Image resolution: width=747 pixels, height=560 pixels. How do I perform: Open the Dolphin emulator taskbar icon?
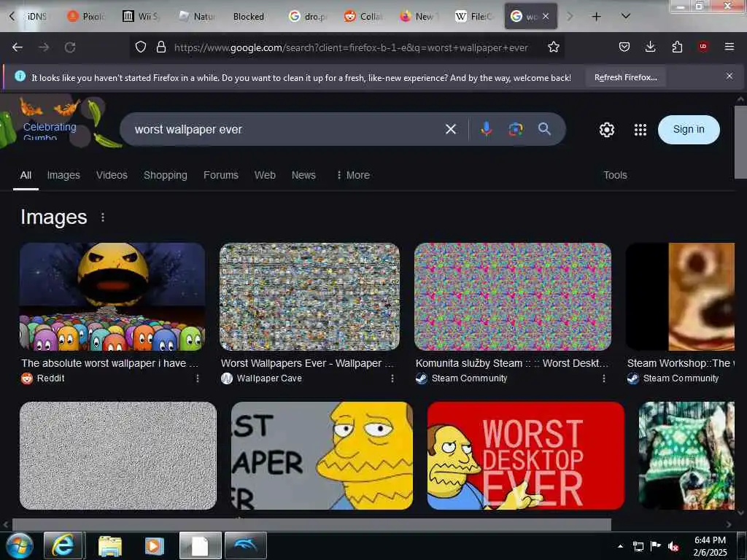pyautogui.click(x=245, y=545)
